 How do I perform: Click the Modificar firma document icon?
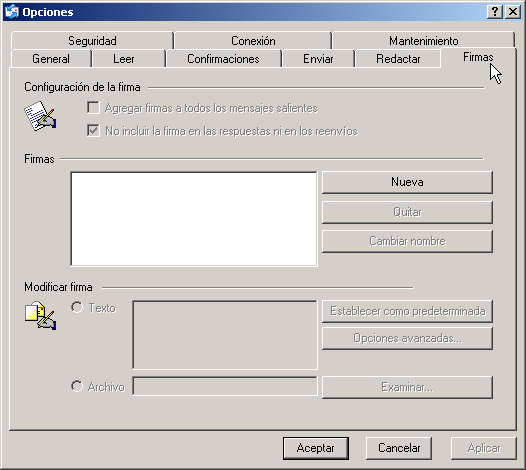pos(40,315)
